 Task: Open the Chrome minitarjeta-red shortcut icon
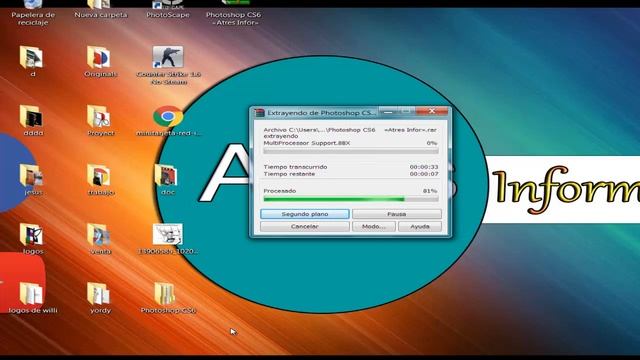click(x=168, y=117)
